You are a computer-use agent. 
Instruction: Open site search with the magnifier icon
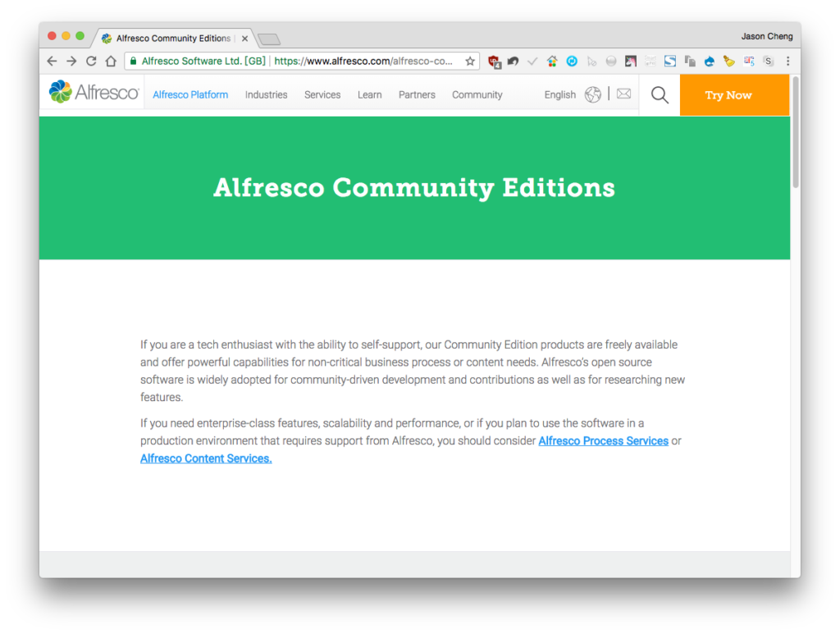tap(660, 95)
